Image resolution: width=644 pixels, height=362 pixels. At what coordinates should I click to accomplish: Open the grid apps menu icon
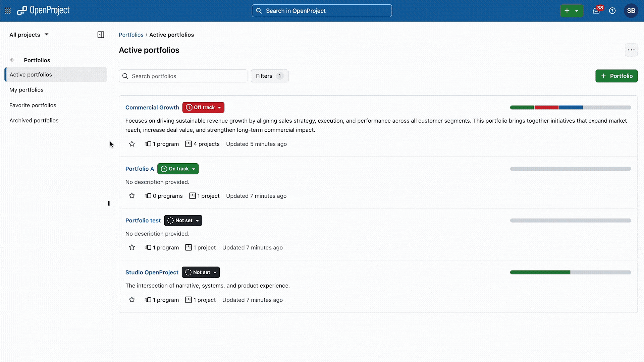click(x=7, y=11)
